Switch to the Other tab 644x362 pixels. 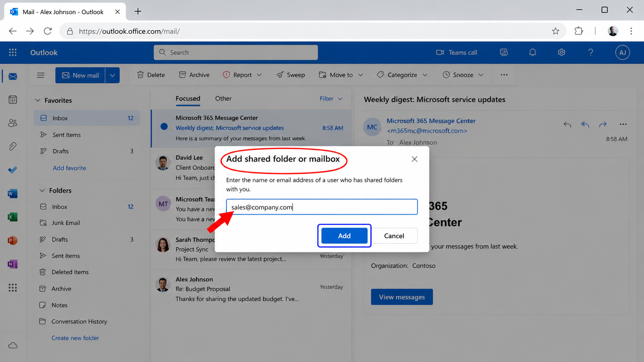point(223,98)
